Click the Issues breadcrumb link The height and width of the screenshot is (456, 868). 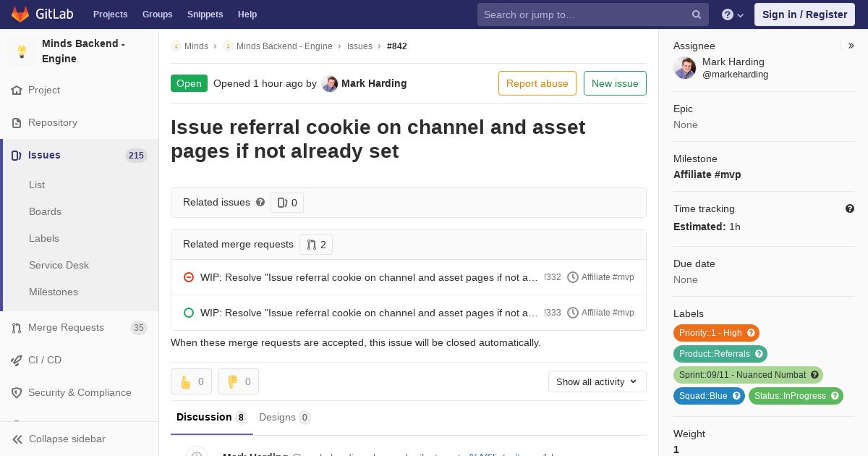coord(359,46)
